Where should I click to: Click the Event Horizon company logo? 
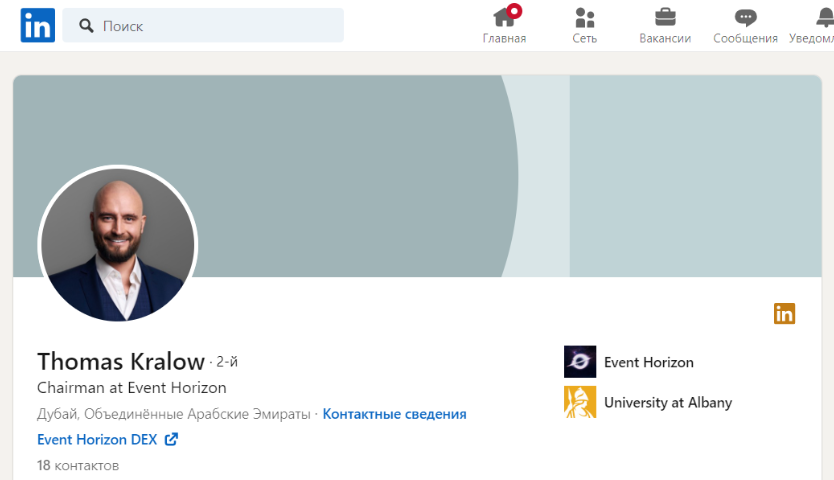580,362
